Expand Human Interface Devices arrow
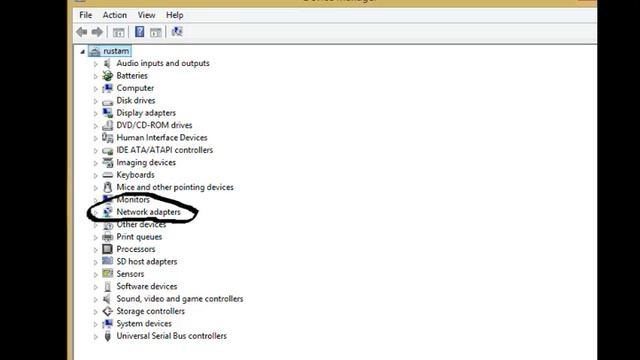The image size is (640, 360). click(96, 138)
